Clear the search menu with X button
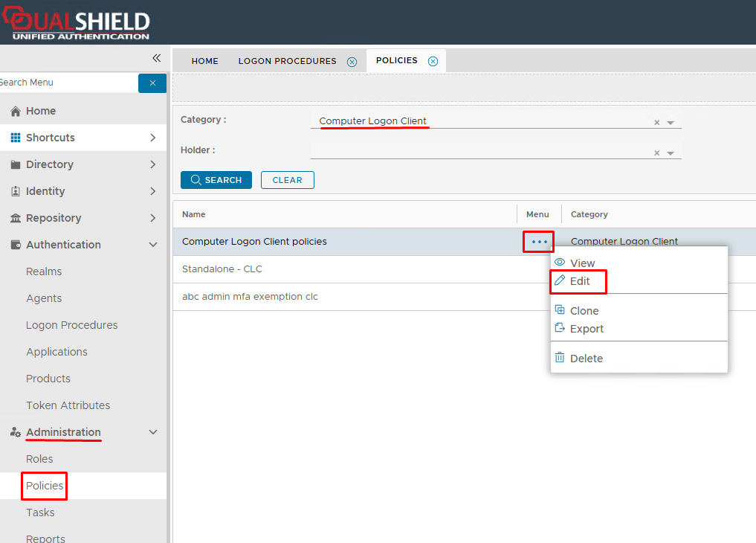 coord(152,83)
